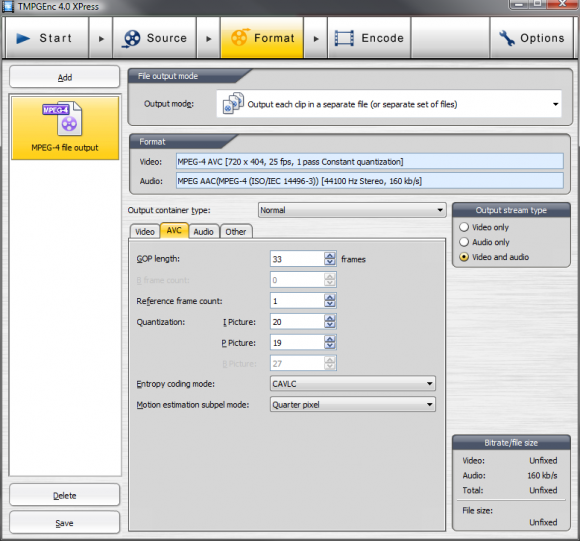
Task: Click the File size Unfixed value
Action: (x=543, y=522)
